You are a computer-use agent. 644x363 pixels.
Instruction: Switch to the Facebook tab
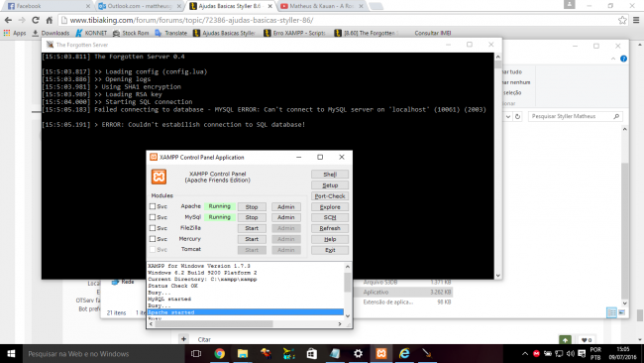click(49, 6)
